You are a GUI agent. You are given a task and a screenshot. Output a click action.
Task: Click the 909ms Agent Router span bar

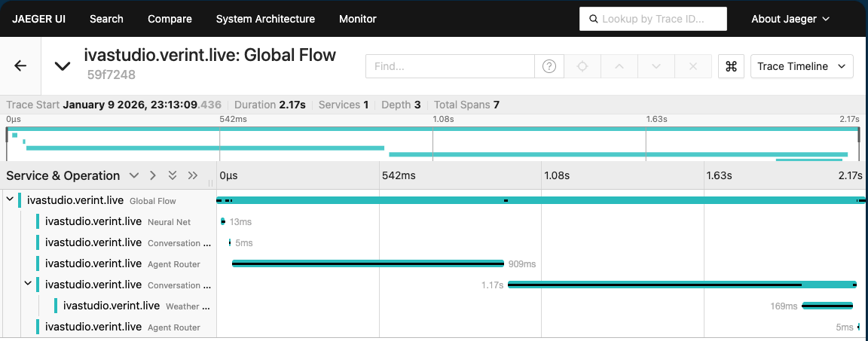click(x=368, y=263)
